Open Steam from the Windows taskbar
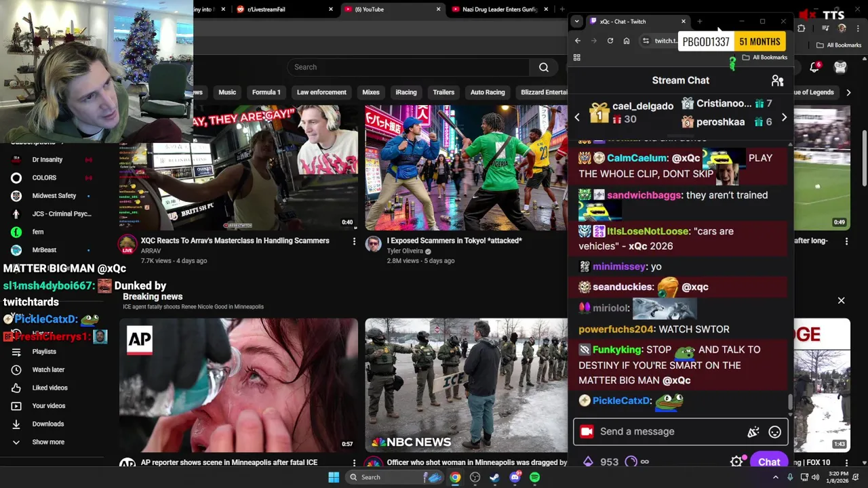Screen dimensions: 868x488 [495, 477]
